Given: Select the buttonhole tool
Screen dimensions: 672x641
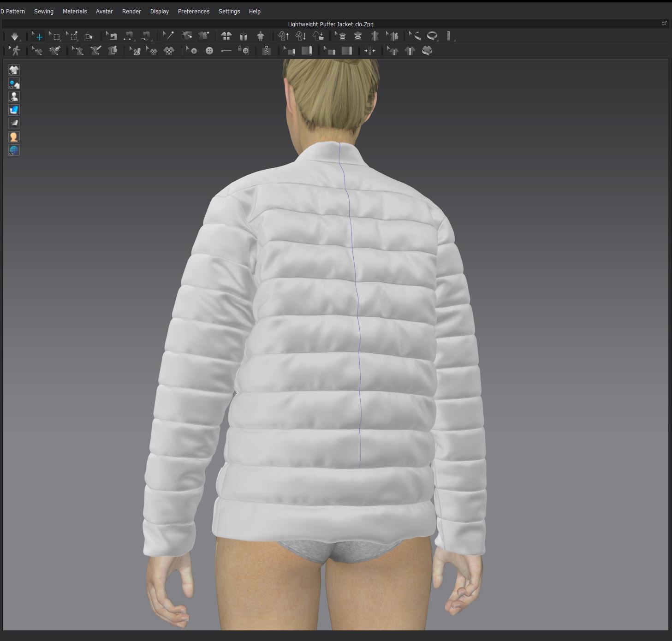Looking at the screenshot, I should coord(226,51).
